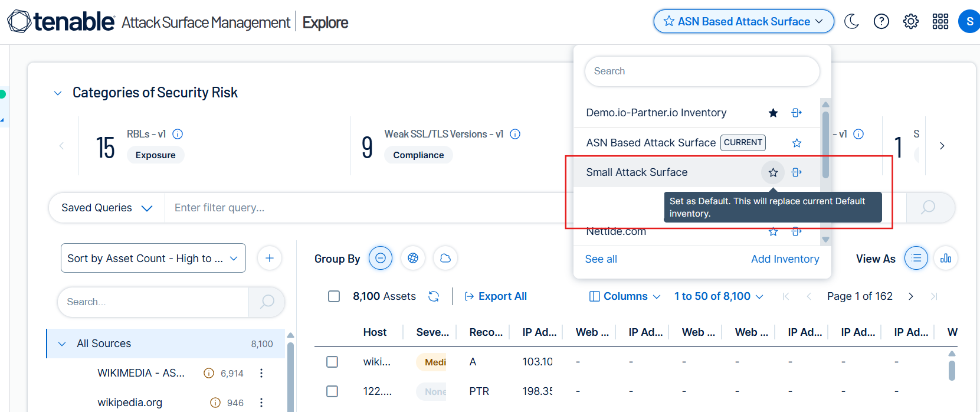Check the wiki... host row checkbox

332,362
